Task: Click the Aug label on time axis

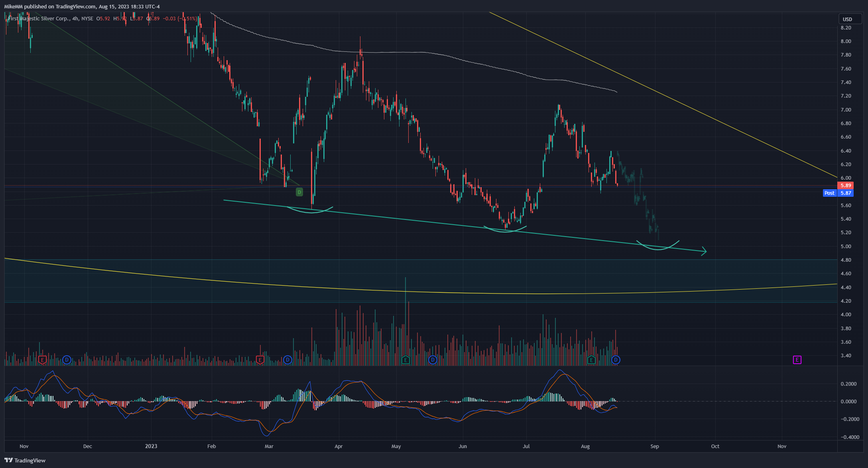Action: tap(585, 446)
